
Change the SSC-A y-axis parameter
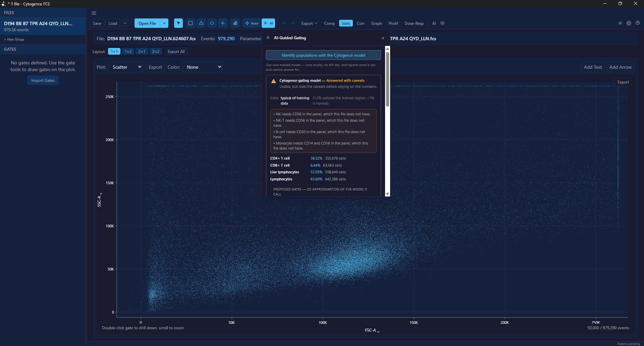pos(99,199)
